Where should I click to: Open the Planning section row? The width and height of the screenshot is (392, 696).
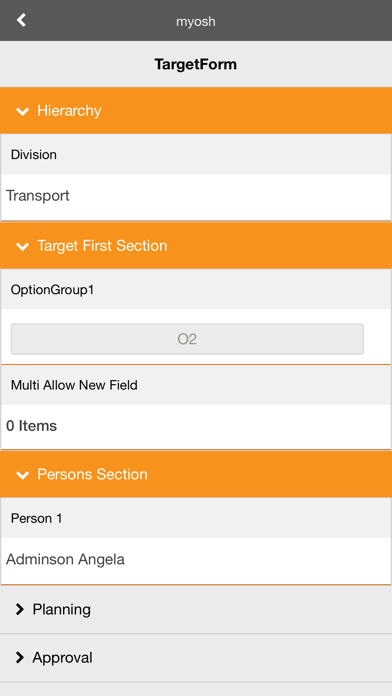(x=196, y=609)
